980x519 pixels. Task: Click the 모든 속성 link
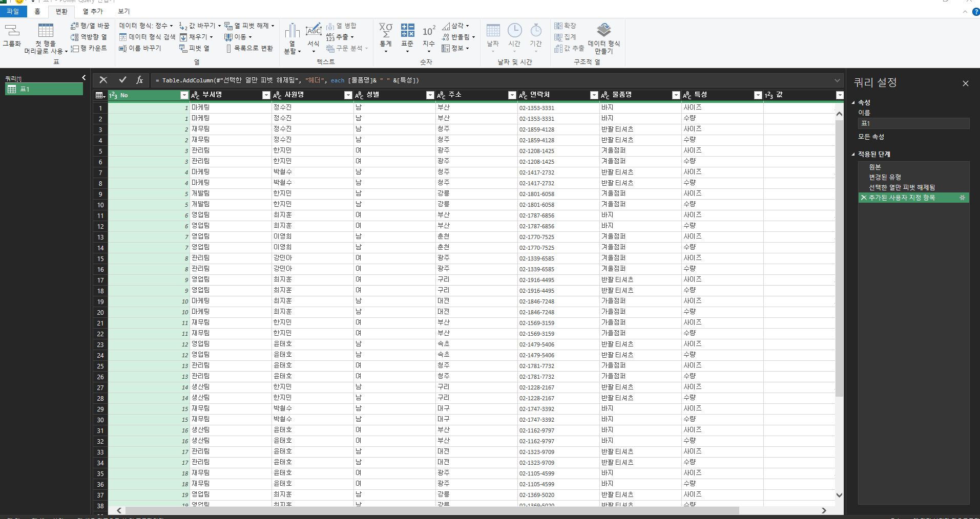tap(871, 137)
